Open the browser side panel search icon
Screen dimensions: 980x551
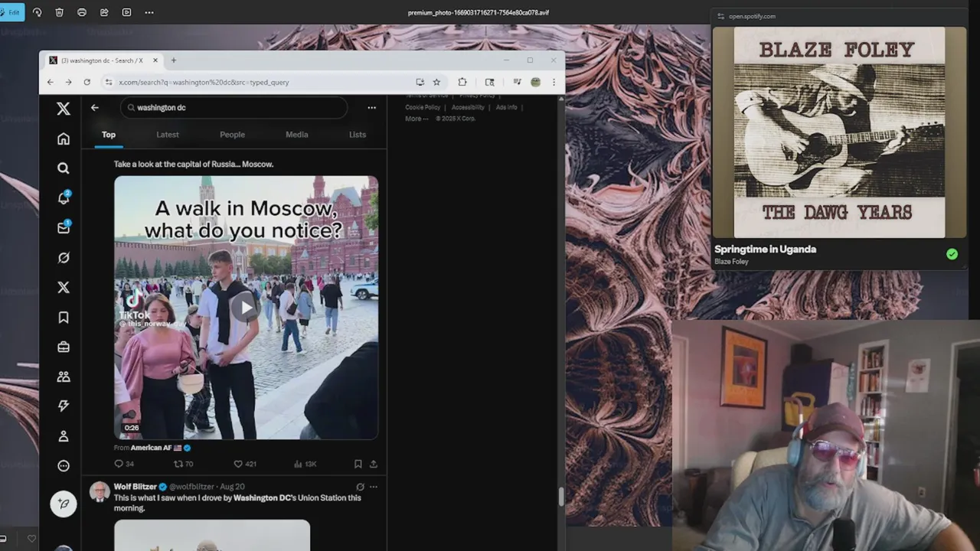tap(489, 82)
